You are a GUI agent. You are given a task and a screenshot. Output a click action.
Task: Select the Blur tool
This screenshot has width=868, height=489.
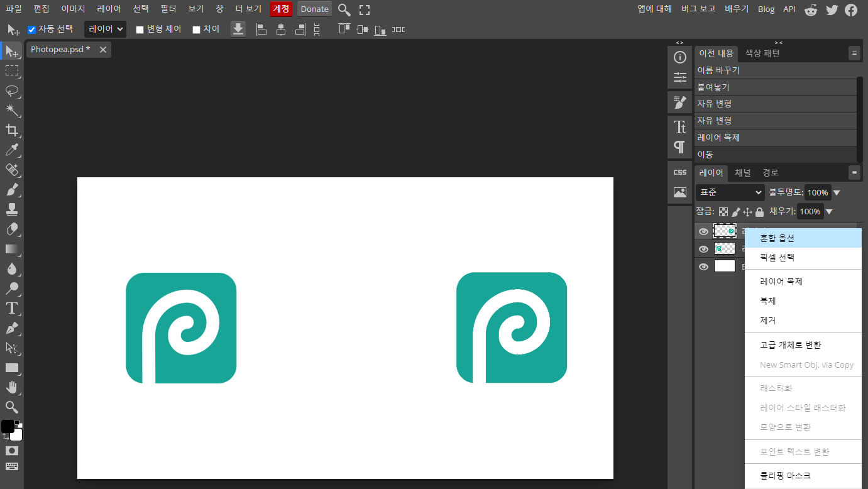click(x=12, y=268)
